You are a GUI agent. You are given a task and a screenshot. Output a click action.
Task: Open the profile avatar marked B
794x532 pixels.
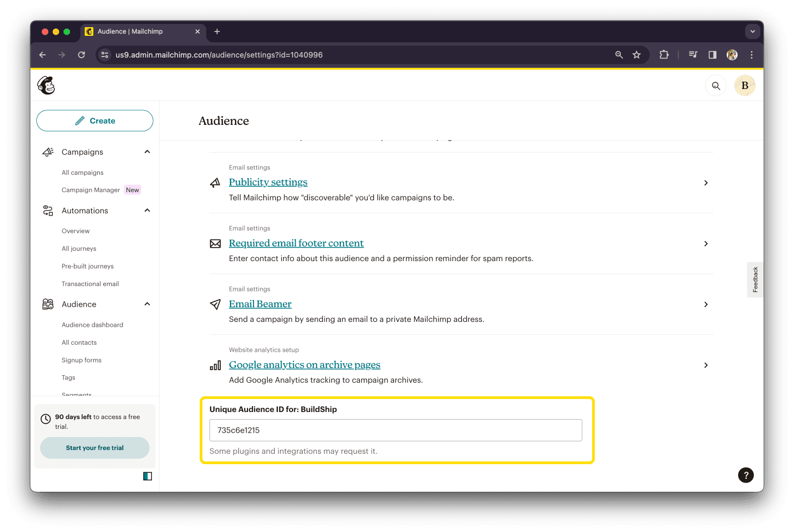point(744,85)
